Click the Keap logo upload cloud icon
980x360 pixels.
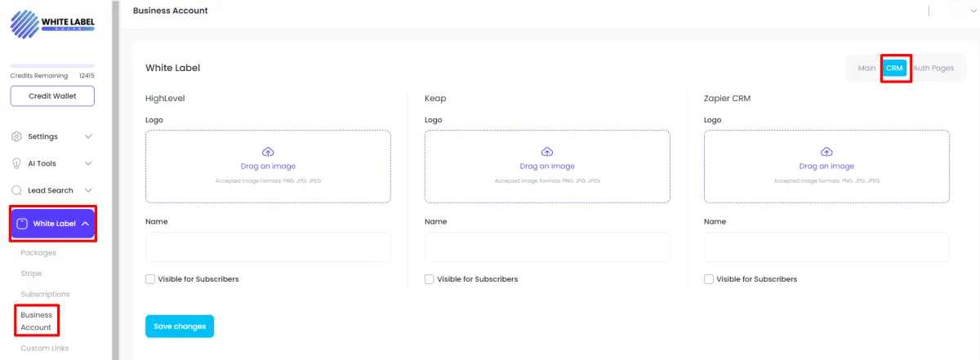[x=547, y=152]
